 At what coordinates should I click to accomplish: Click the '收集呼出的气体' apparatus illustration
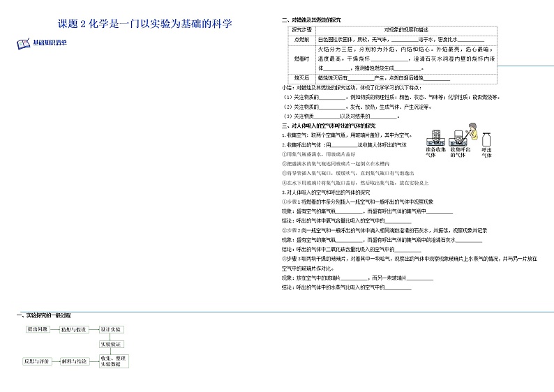pyautogui.click(x=458, y=138)
